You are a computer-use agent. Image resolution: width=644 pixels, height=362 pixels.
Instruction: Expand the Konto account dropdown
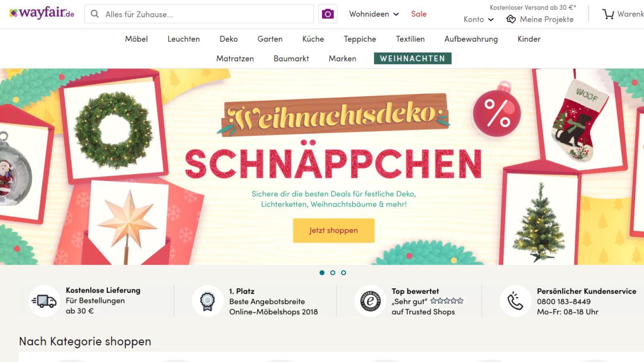click(x=479, y=19)
